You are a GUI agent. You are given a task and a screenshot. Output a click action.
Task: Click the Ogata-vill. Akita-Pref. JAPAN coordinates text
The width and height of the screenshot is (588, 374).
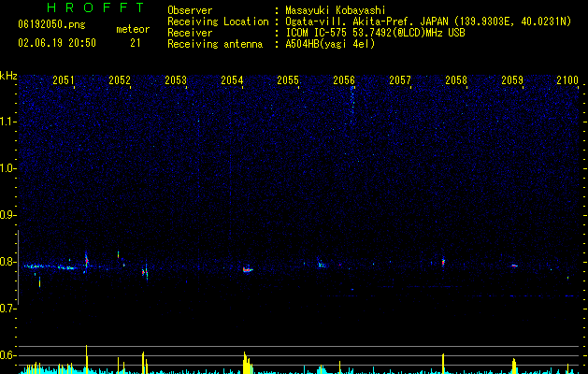point(428,22)
